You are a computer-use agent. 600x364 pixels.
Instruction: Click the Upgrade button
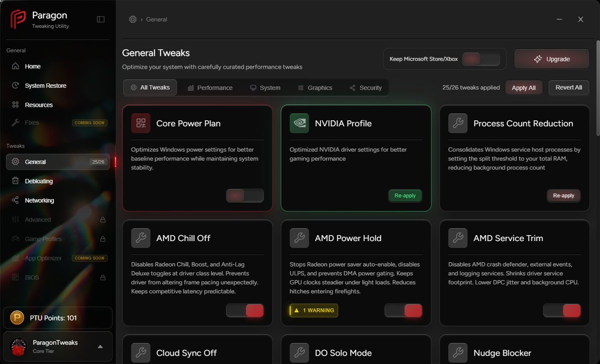point(551,59)
